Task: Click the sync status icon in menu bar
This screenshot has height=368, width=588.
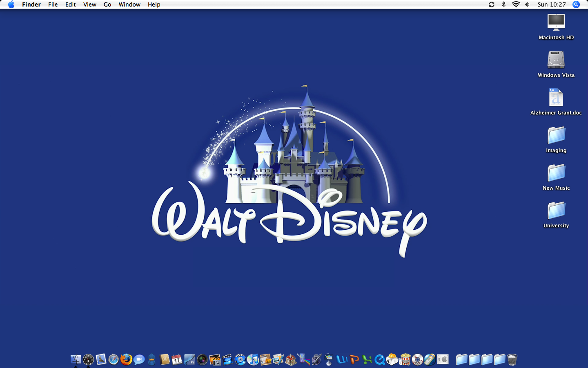Action: (492, 4)
